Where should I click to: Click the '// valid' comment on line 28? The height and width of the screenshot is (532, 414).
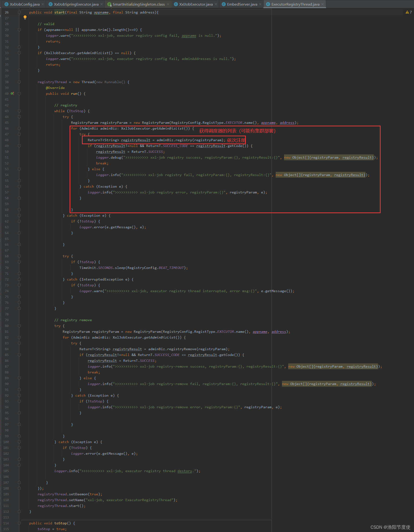tap(46, 24)
